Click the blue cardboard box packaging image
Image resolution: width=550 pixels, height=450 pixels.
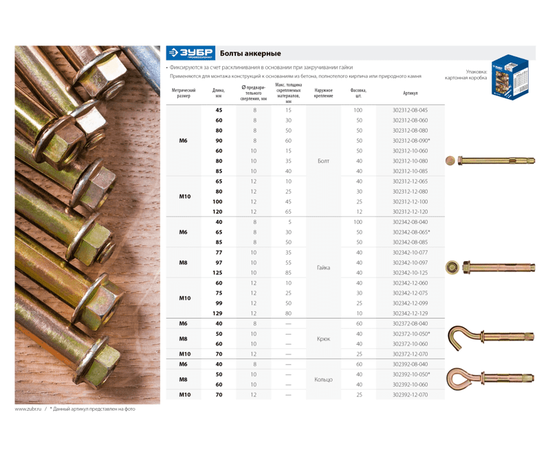510,77
